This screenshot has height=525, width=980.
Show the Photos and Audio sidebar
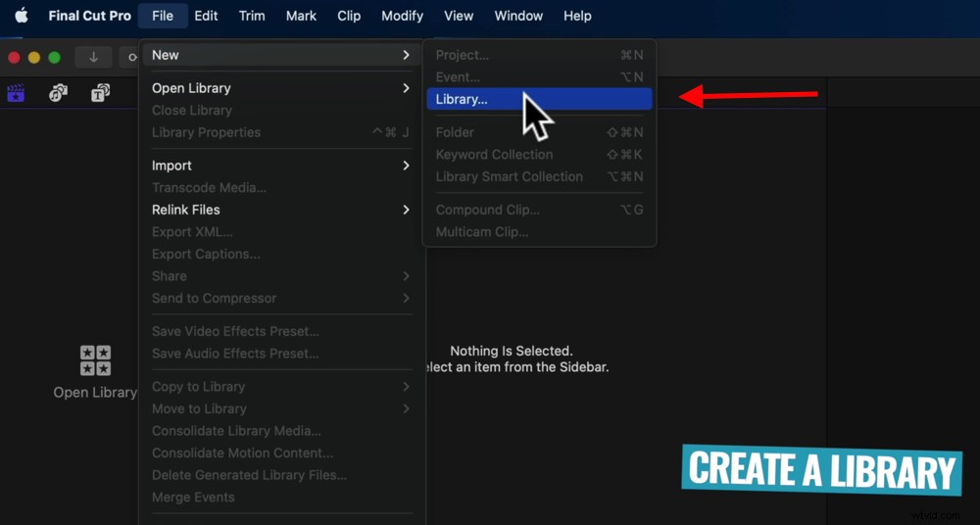pyautogui.click(x=58, y=93)
